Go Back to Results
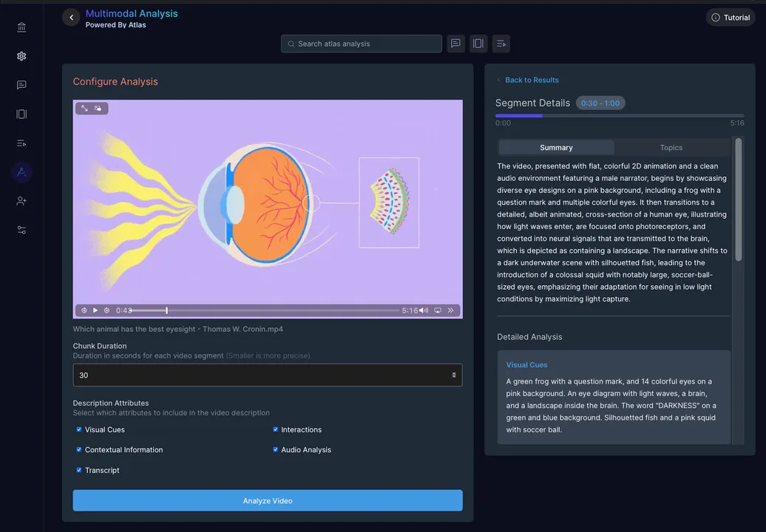This screenshot has height=532, width=766. point(531,80)
